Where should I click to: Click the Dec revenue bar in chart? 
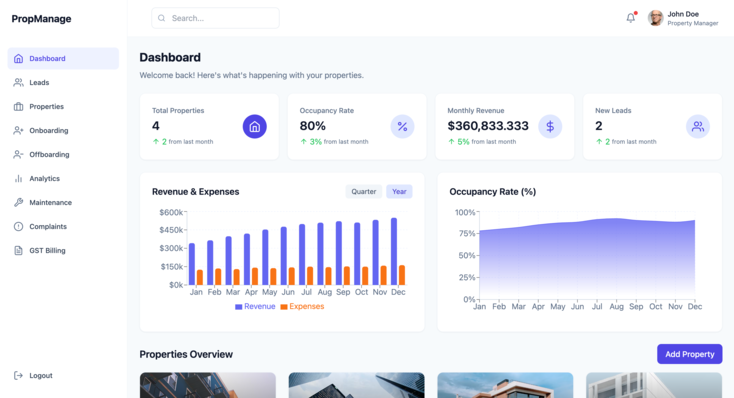pos(394,251)
